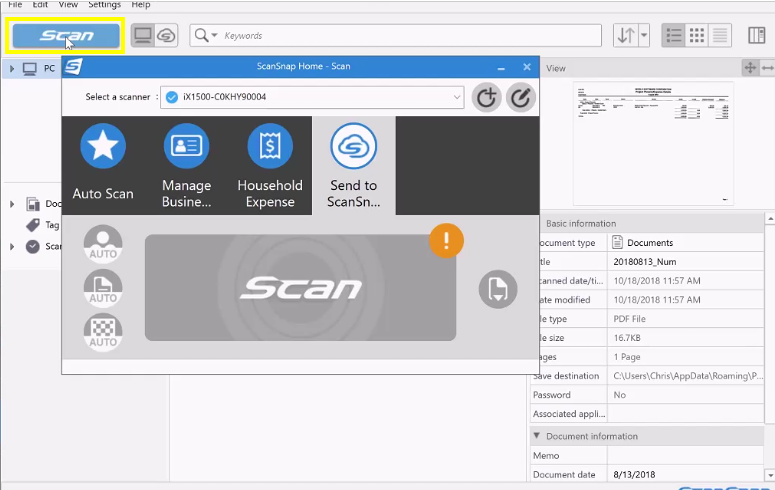
Task: Click the ScanSnap S logo in dialog title
Action: coord(73,66)
